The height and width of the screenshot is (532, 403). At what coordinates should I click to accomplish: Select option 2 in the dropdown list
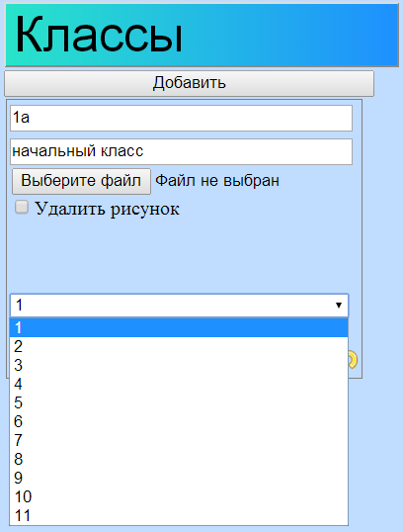click(x=179, y=346)
